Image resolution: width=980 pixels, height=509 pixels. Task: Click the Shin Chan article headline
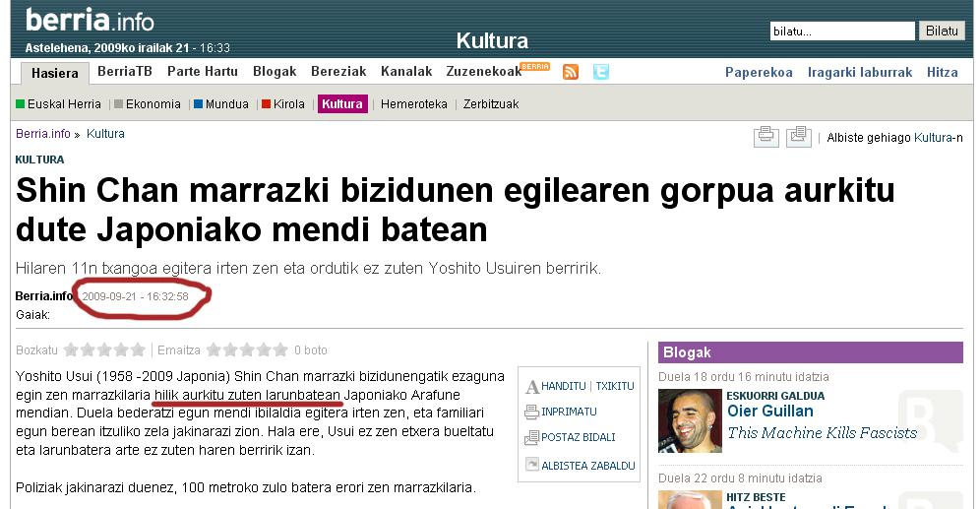(455, 210)
